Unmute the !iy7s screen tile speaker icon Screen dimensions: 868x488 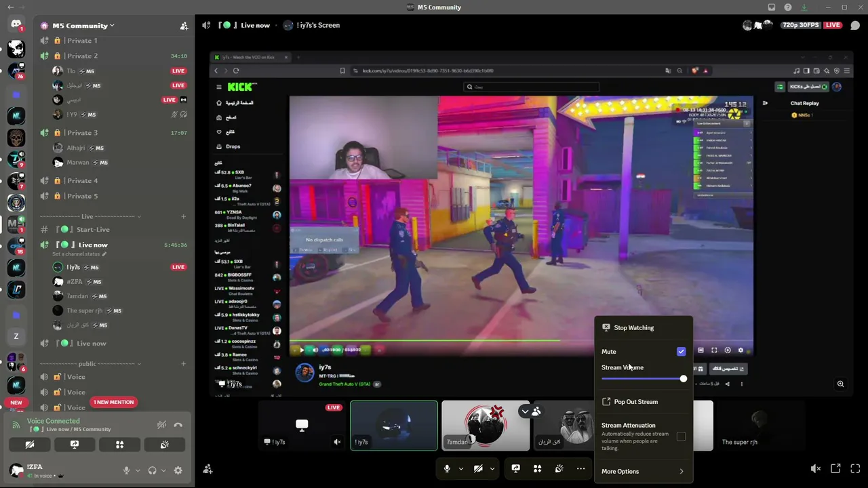[337, 442]
